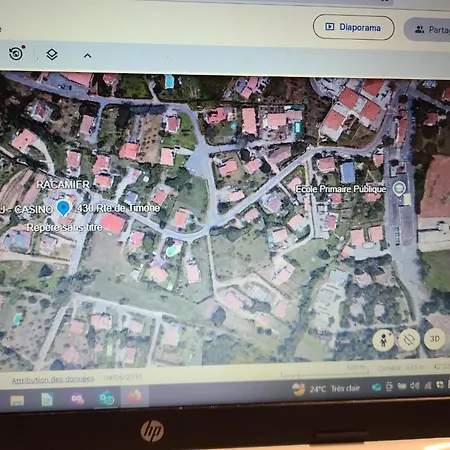Open the weather widget showing 24°C

[x=326, y=389]
